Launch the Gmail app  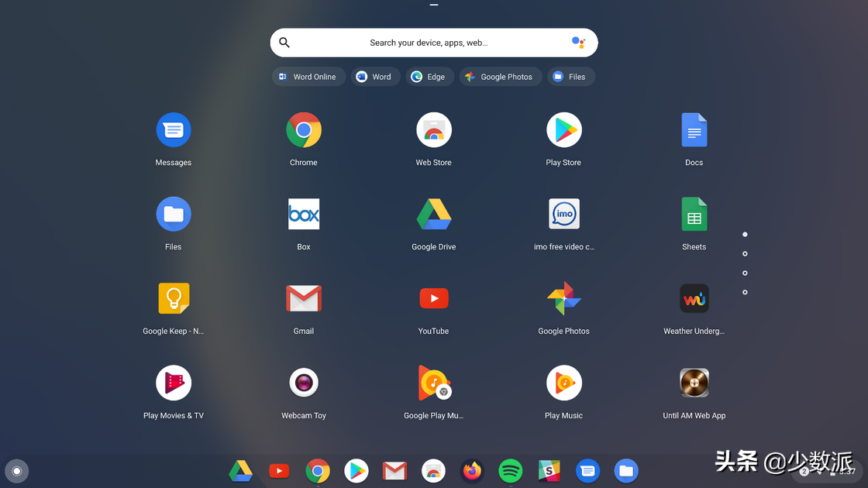coord(303,298)
